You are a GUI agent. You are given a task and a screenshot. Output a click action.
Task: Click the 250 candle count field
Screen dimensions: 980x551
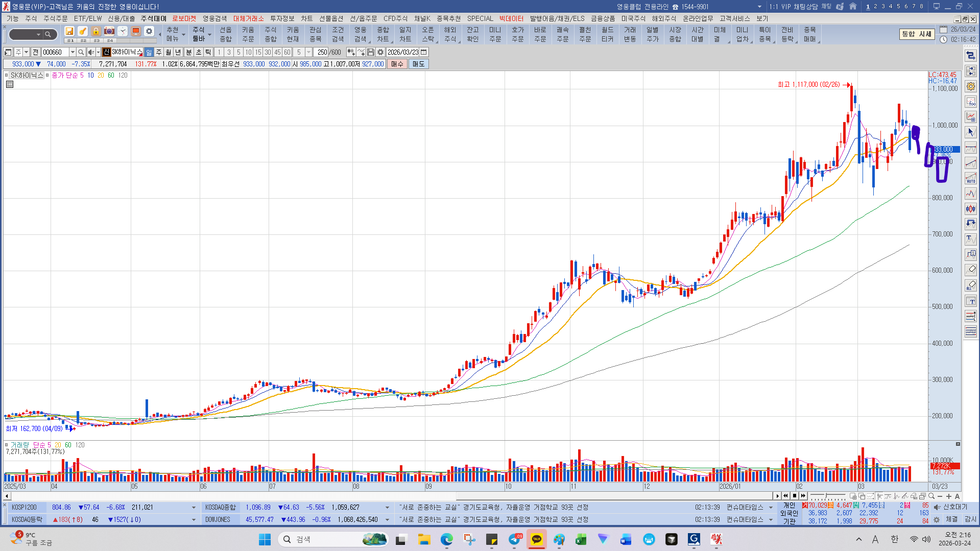click(321, 52)
